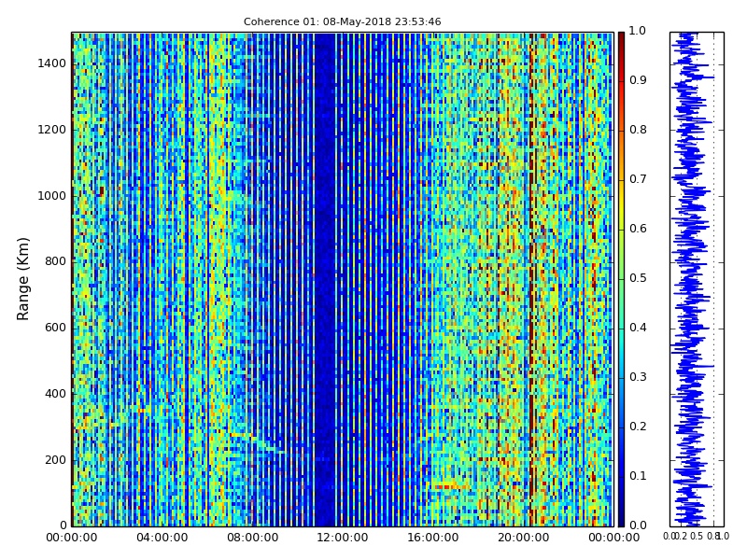Click the dark blue bottom of the colorbar
This screenshot has height=560, width=747.
(621, 517)
